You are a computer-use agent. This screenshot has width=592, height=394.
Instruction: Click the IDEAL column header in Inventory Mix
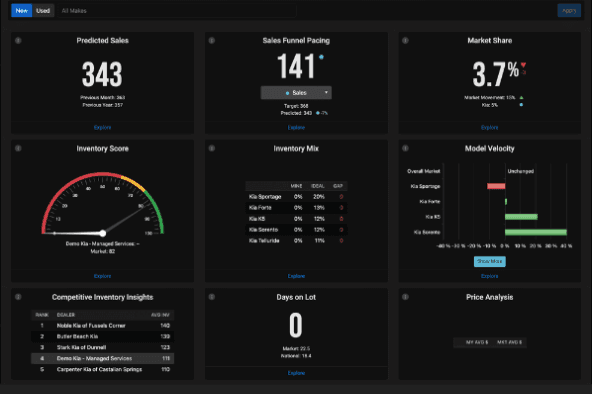(x=318, y=186)
